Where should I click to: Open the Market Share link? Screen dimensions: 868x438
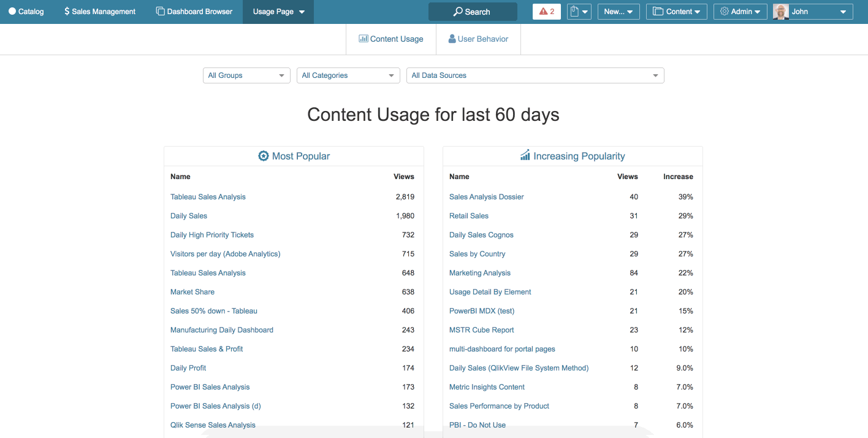[192, 292]
